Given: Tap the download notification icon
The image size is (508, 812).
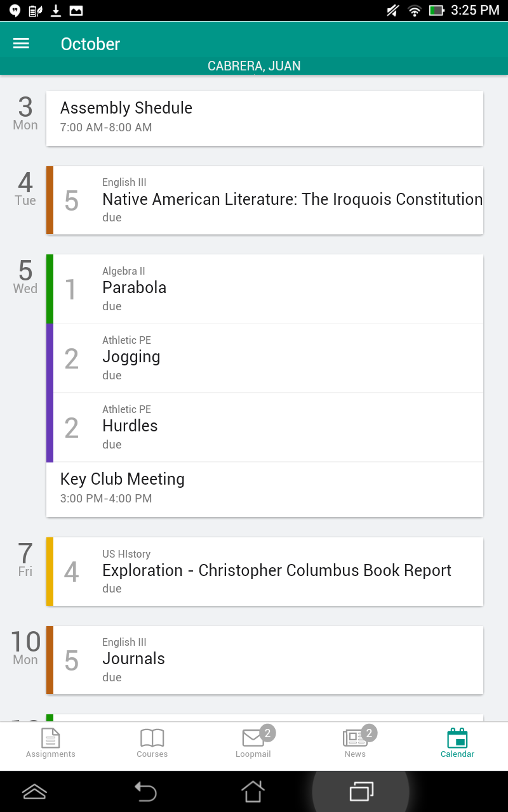Looking at the screenshot, I should pos(56,10).
